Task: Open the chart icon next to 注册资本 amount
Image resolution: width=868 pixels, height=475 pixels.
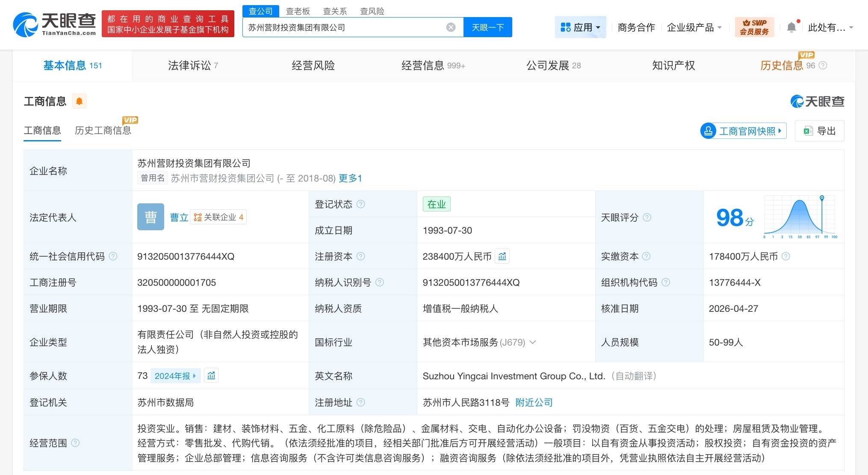Action: pos(502,256)
